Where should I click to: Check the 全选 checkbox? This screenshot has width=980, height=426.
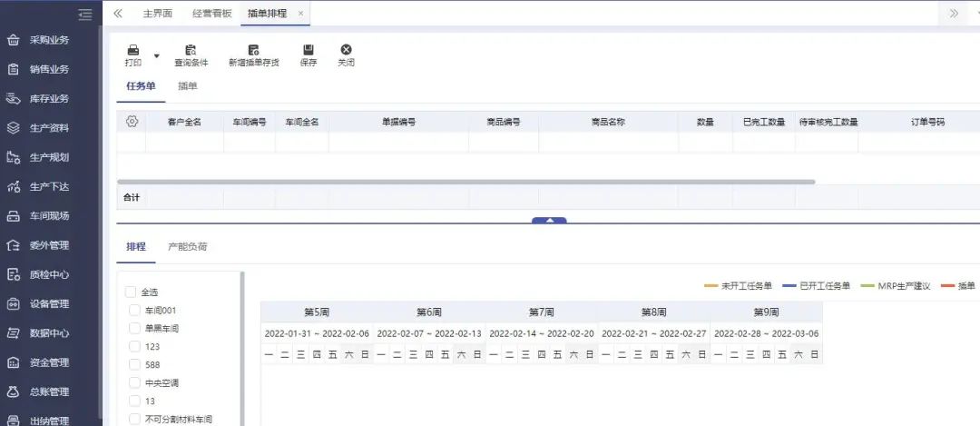pyautogui.click(x=131, y=292)
